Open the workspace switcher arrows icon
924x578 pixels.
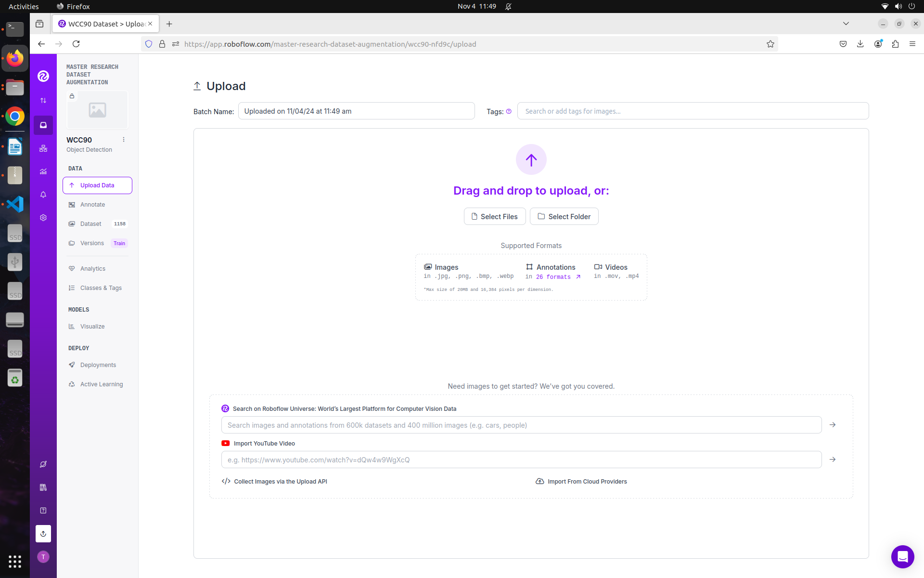[43, 101]
